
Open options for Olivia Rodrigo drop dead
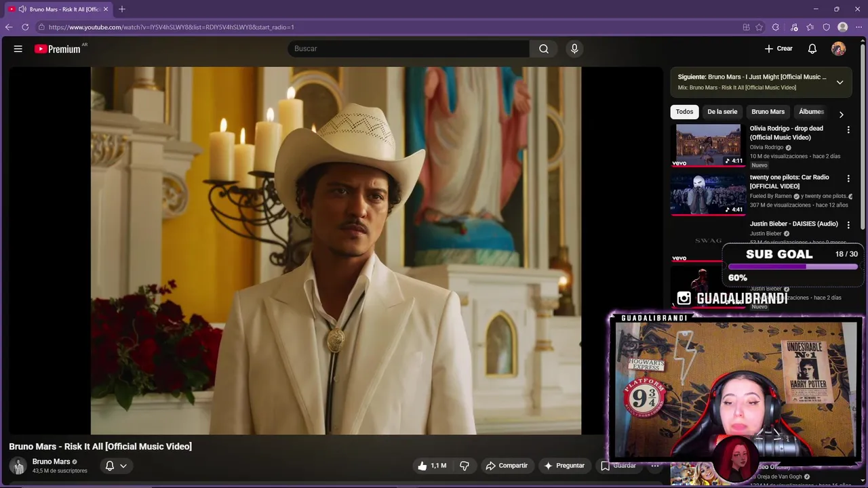click(848, 129)
